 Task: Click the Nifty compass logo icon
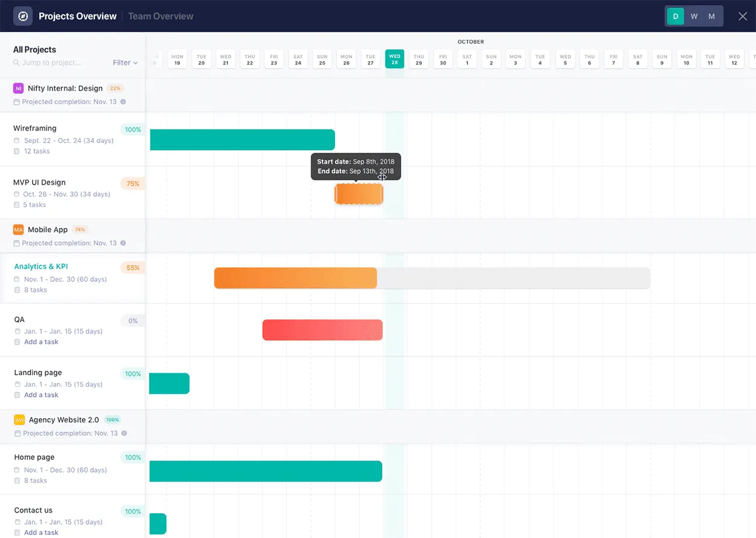[22, 16]
